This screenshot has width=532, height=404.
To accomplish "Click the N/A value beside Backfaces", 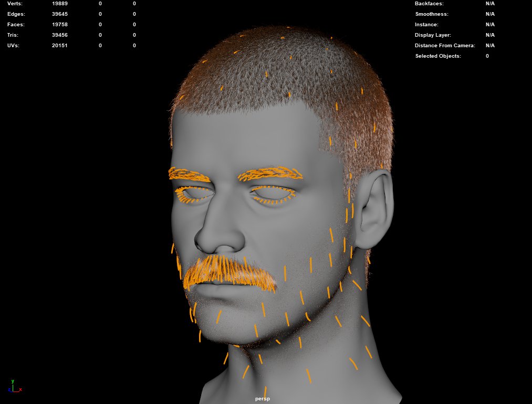I will pos(490,3).
